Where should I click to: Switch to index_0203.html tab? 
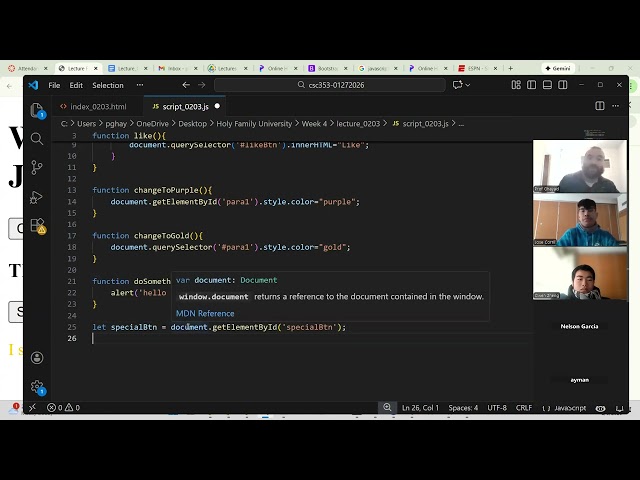coord(98,107)
